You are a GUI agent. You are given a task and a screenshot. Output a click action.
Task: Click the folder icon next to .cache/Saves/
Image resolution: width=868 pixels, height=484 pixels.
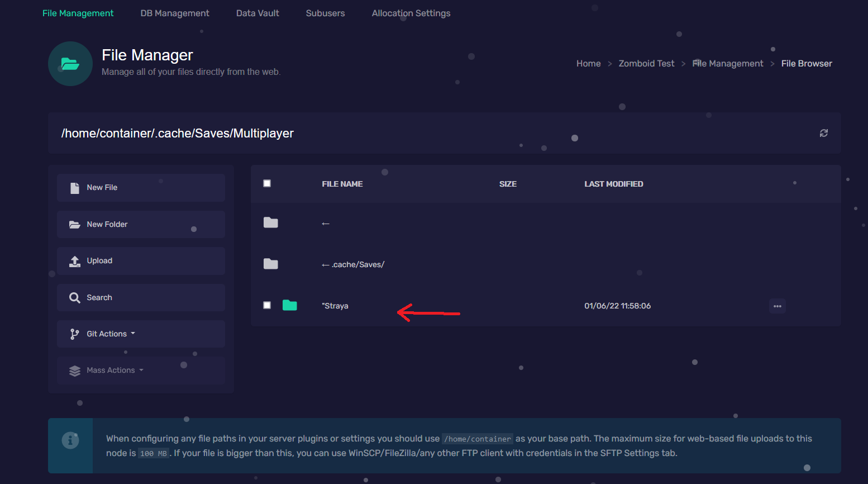click(271, 264)
